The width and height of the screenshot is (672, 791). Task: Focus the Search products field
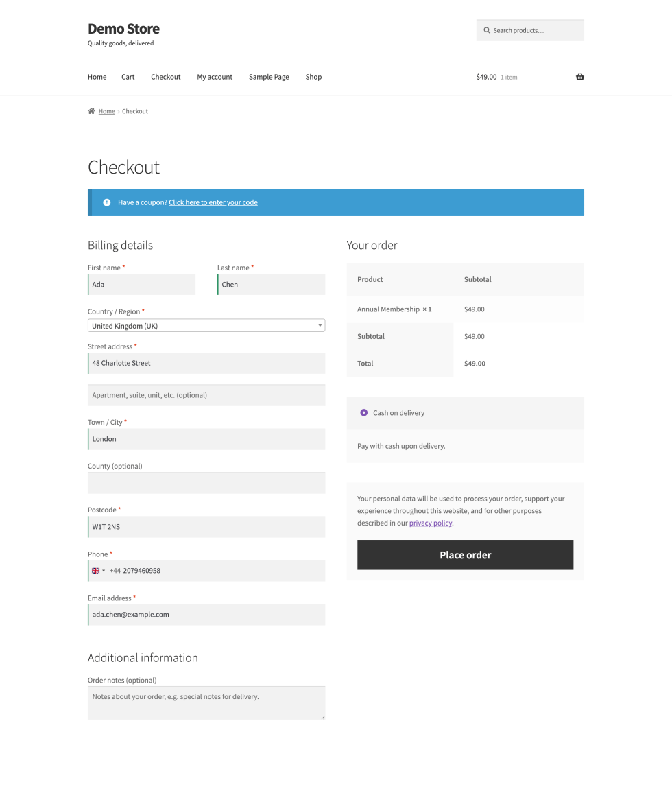click(x=530, y=30)
